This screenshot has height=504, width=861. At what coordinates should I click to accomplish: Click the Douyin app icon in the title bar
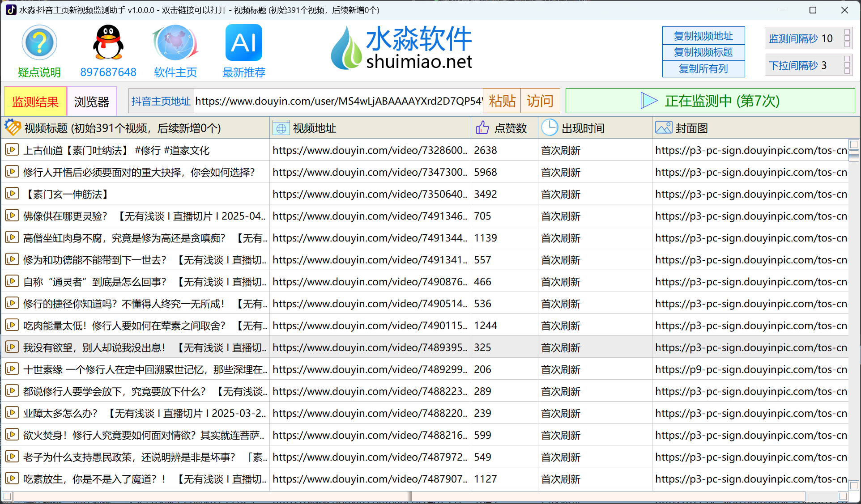click(11, 10)
